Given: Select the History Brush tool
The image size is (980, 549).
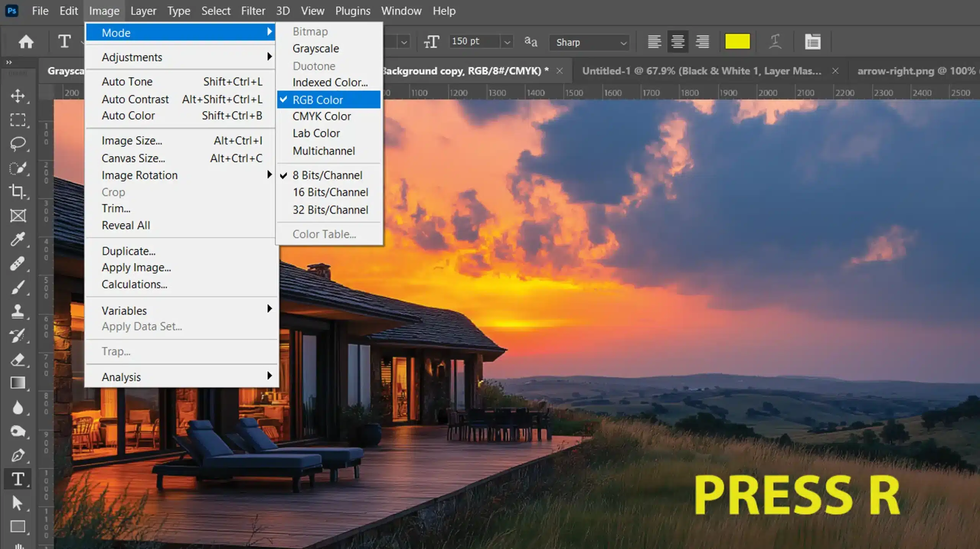Looking at the screenshot, I should [18, 336].
